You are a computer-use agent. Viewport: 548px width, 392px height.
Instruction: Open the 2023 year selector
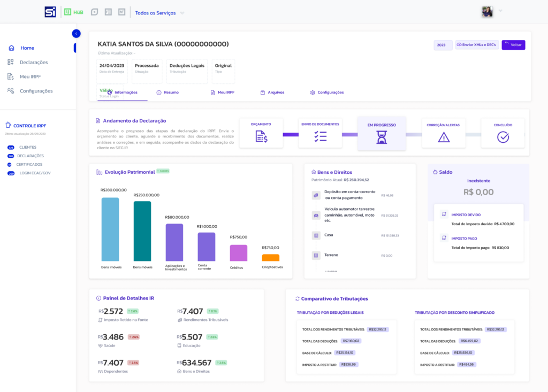[443, 45]
